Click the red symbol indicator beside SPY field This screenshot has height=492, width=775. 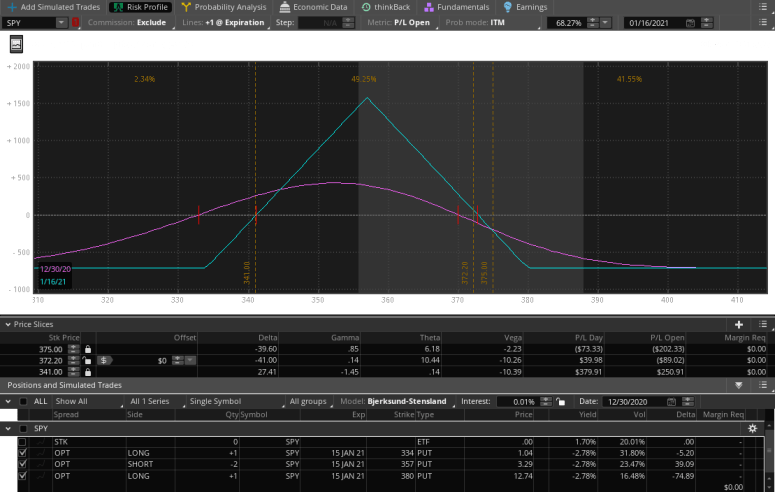point(76,22)
